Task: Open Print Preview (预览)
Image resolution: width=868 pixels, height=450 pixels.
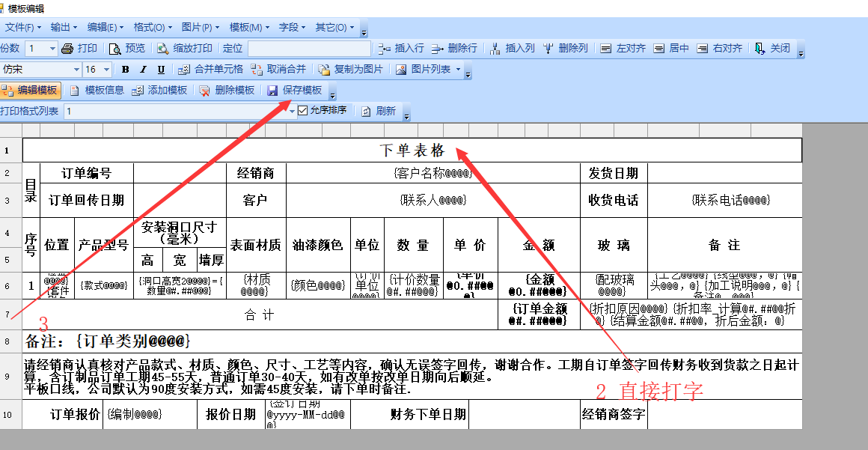Action: click(x=127, y=48)
